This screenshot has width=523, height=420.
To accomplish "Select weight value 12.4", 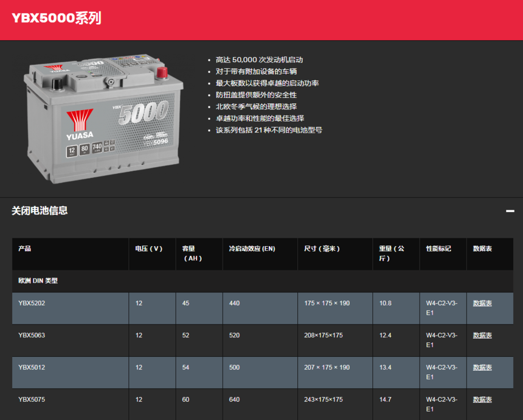I will [x=385, y=335].
